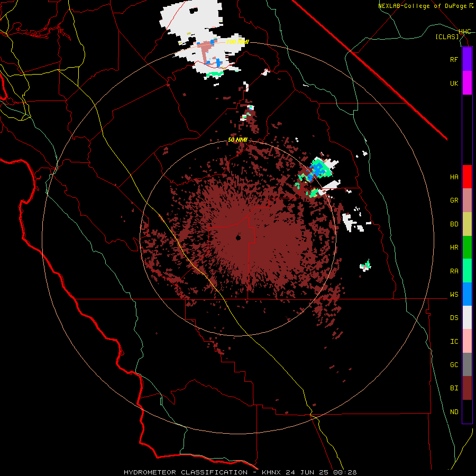This screenshot has width=476, height=476.
Task: Click the 'ND' legend label
Action: 454,412
